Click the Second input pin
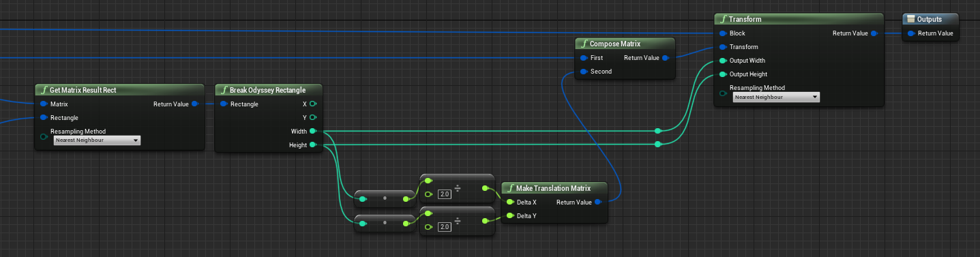 584,72
